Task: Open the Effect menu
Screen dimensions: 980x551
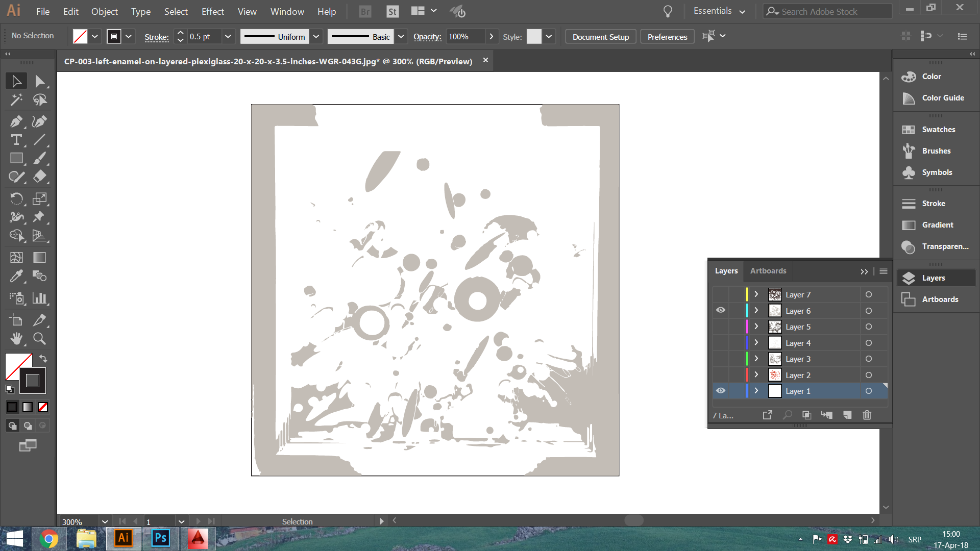Action: click(x=212, y=11)
